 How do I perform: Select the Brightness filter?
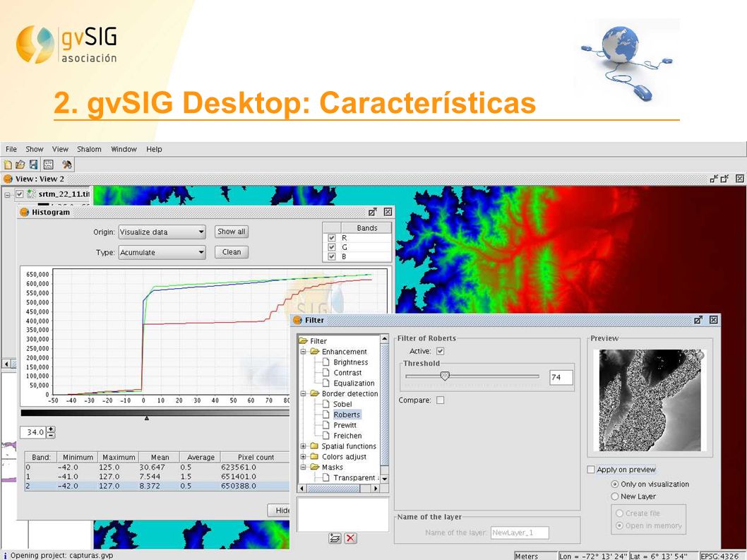pos(351,362)
